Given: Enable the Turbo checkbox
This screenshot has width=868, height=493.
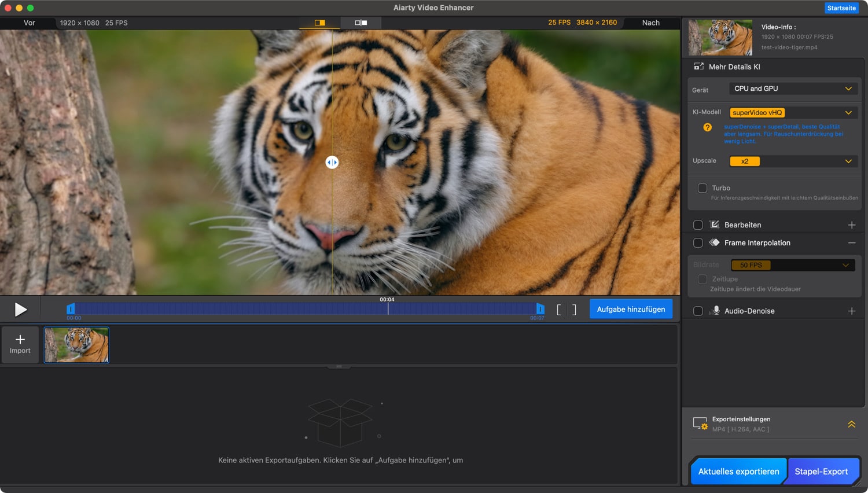Looking at the screenshot, I should click(703, 188).
